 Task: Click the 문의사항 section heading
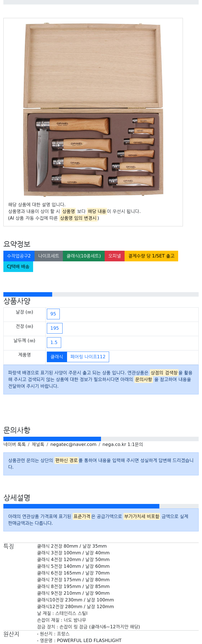[17, 430]
